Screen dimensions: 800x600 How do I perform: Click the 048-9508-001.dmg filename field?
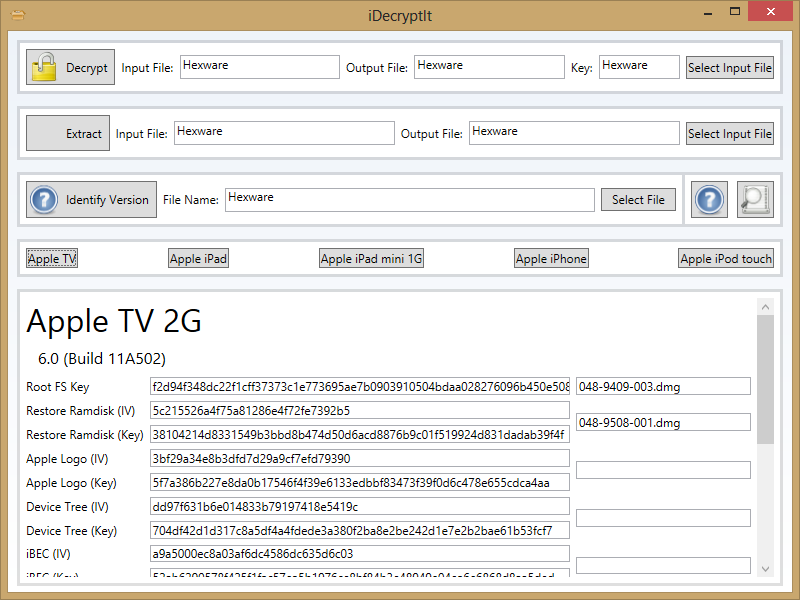(x=663, y=422)
